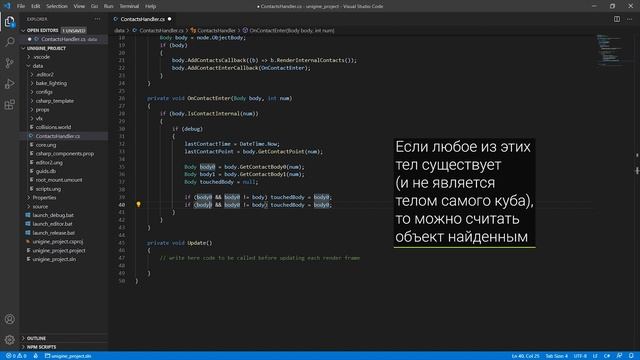Image resolution: width=640 pixels, height=360 pixels.
Task: Open Run and Debug view
Action: tap(9, 84)
